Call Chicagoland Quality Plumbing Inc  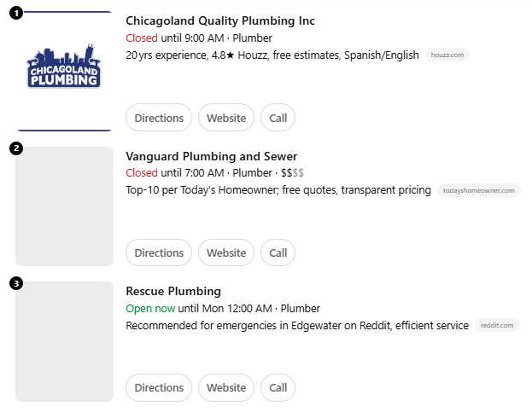[x=278, y=118]
